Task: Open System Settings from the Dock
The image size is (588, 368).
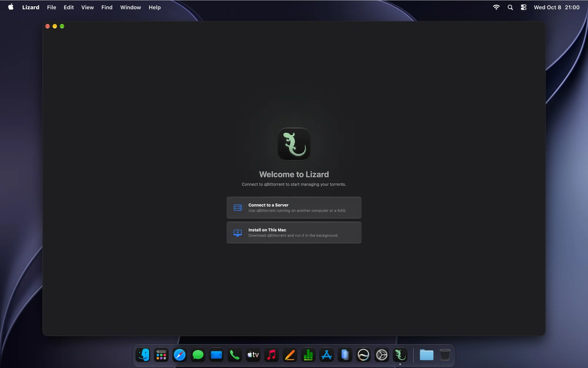Action: (382, 355)
